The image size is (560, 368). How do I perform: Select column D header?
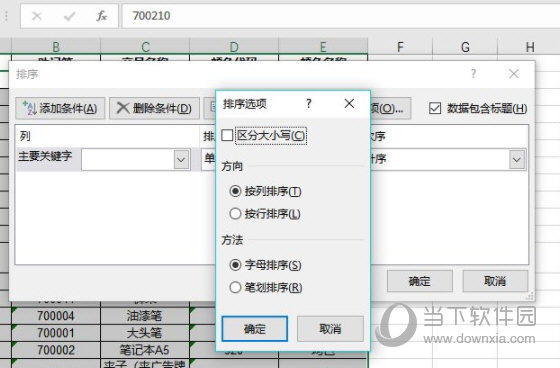tap(234, 46)
